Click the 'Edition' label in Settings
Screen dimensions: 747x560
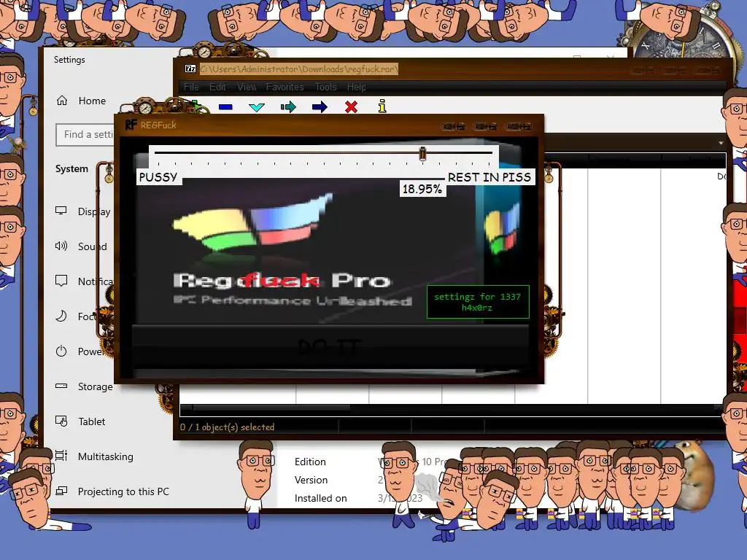tap(310, 462)
